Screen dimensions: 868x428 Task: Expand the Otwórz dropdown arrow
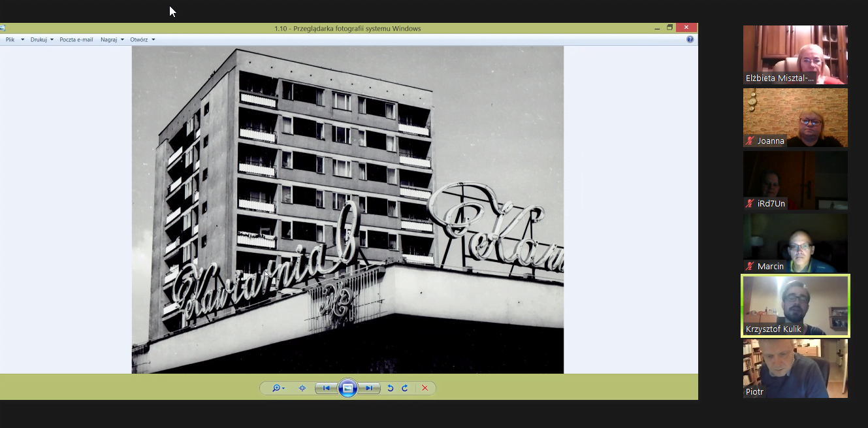(x=153, y=40)
